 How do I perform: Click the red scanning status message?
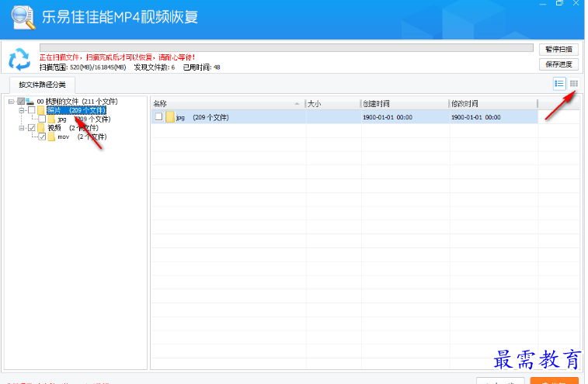click(x=117, y=57)
